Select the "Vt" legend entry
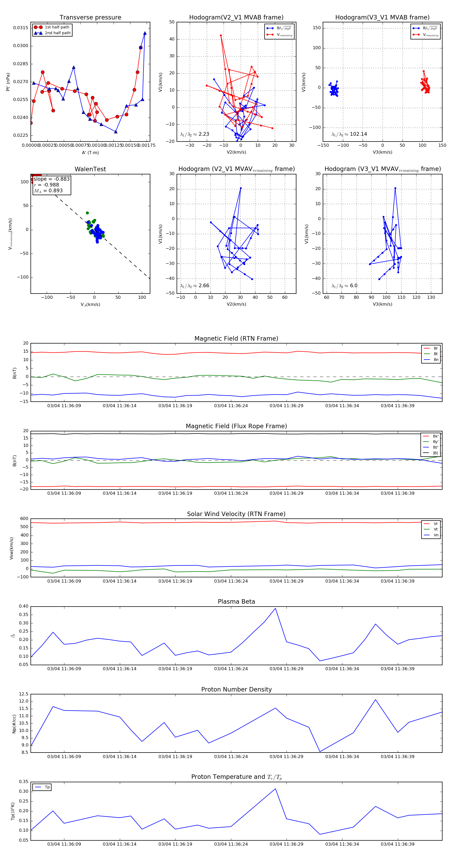 click(x=431, y=529)
